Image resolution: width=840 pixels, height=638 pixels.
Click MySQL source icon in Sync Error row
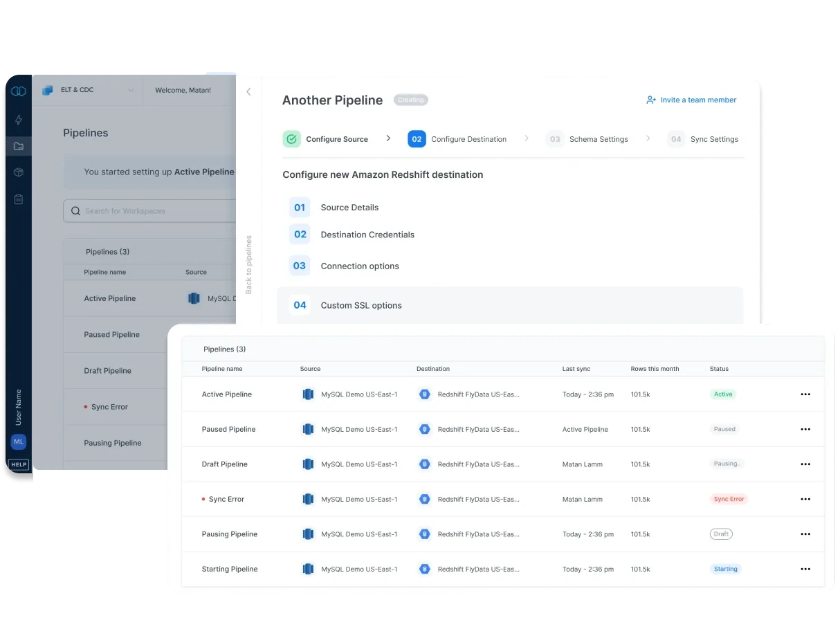click(308, 499)
